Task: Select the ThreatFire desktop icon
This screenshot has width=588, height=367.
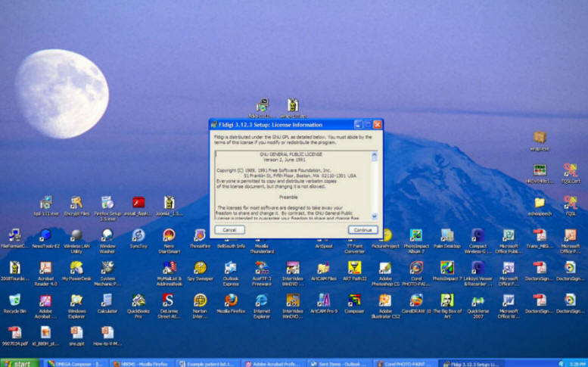Action: [200, 238]
